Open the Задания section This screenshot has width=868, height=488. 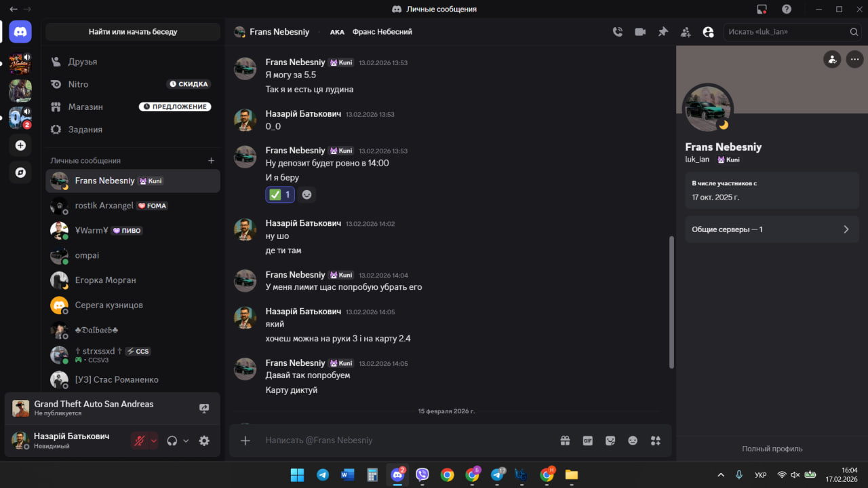coord(133,129)
